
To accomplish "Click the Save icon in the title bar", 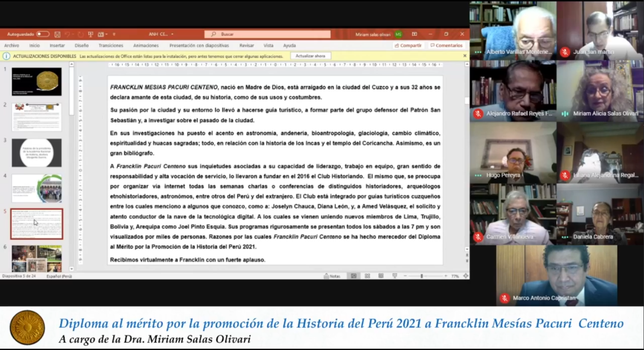I will tap(57, 34).
